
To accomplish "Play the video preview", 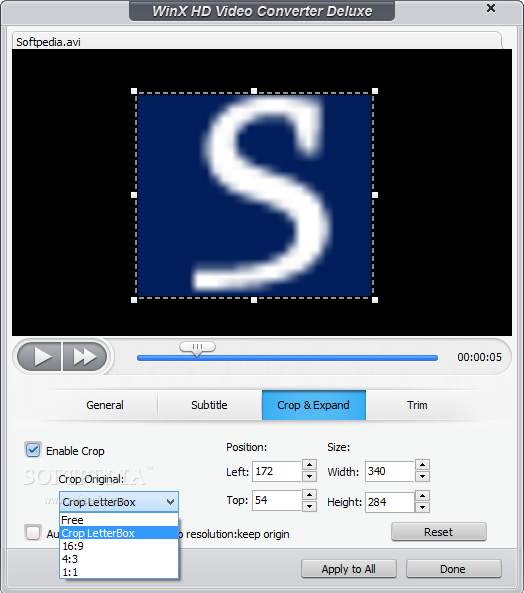I will pyautogui.click(x=39, y=357).
